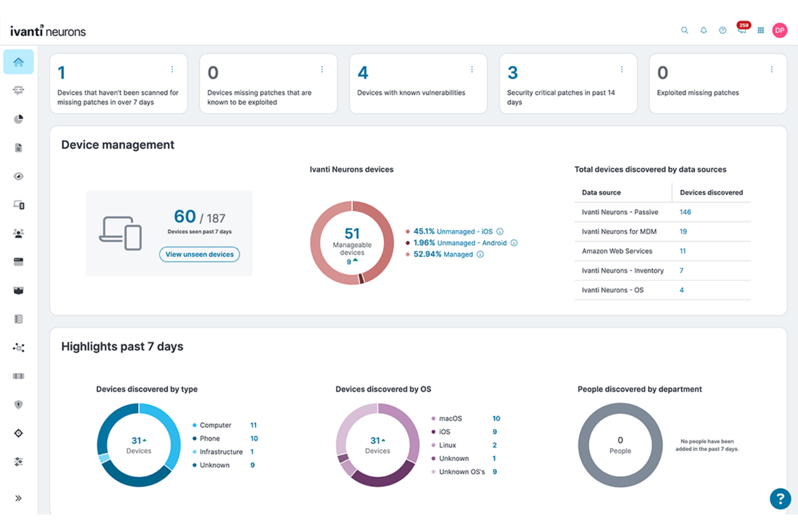The width and height of the screenshot is (798, 532).
Task: Open options menu on Exploited missing patches card
Action: pos(772,70)
